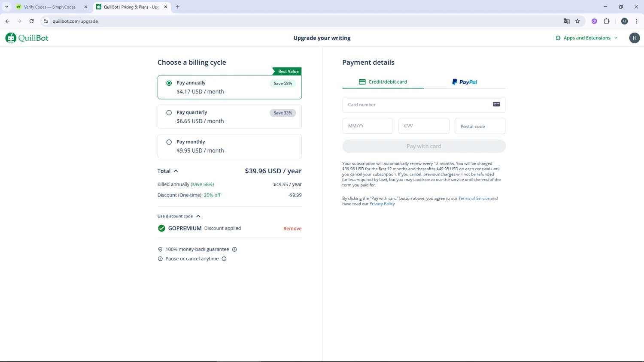644x362 pixels.
Task: Click the Pay with card button
Action: pos(424,146)
